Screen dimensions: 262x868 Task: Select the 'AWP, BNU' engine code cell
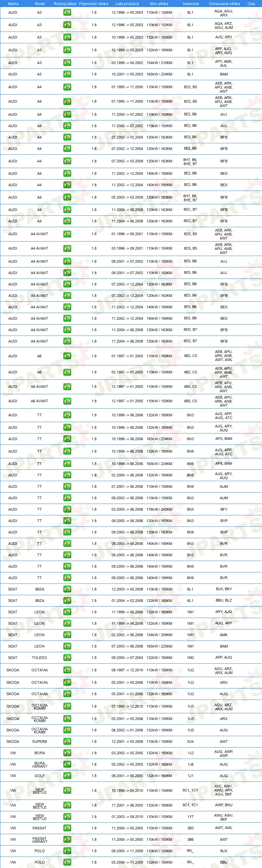(x=224, y=805)
